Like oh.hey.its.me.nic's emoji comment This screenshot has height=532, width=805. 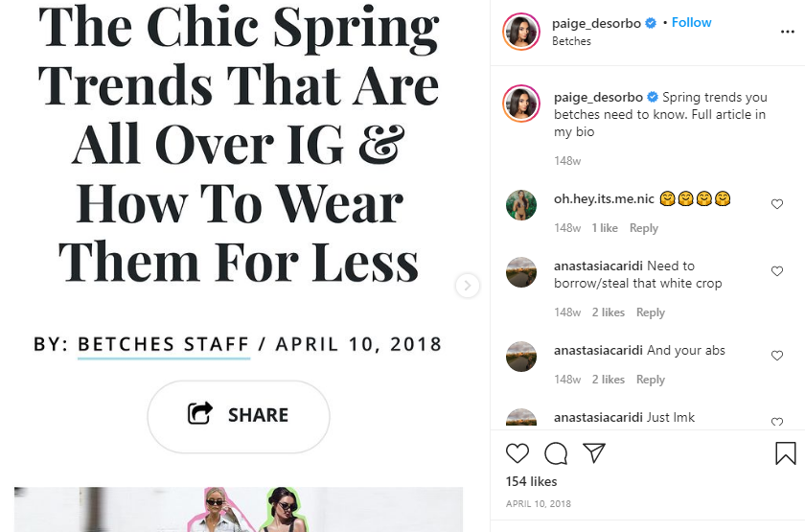coord(777,204)
